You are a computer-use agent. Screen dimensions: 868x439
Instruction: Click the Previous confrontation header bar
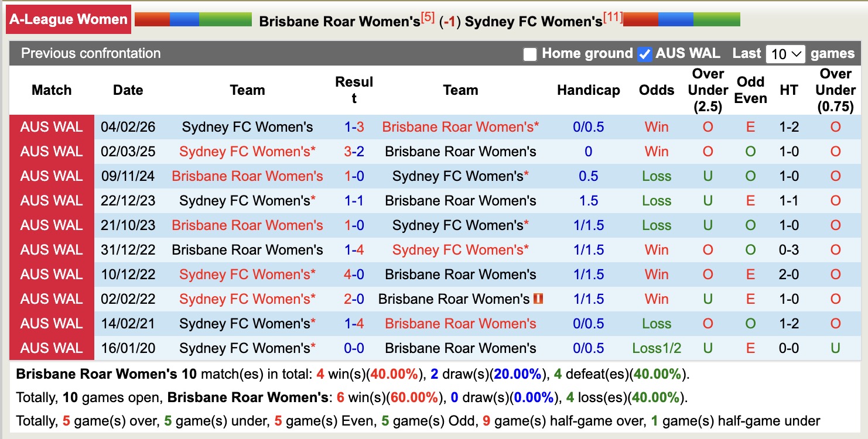[90, 53]
